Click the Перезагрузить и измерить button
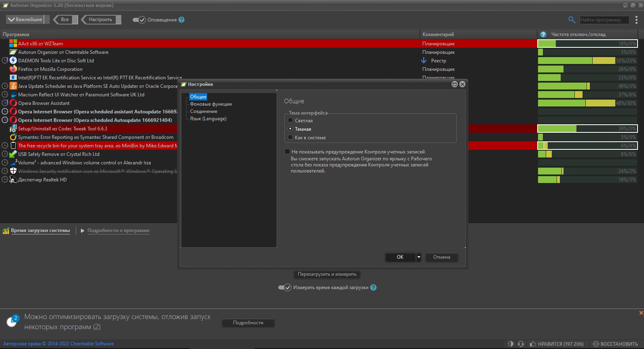 point(327,274)
